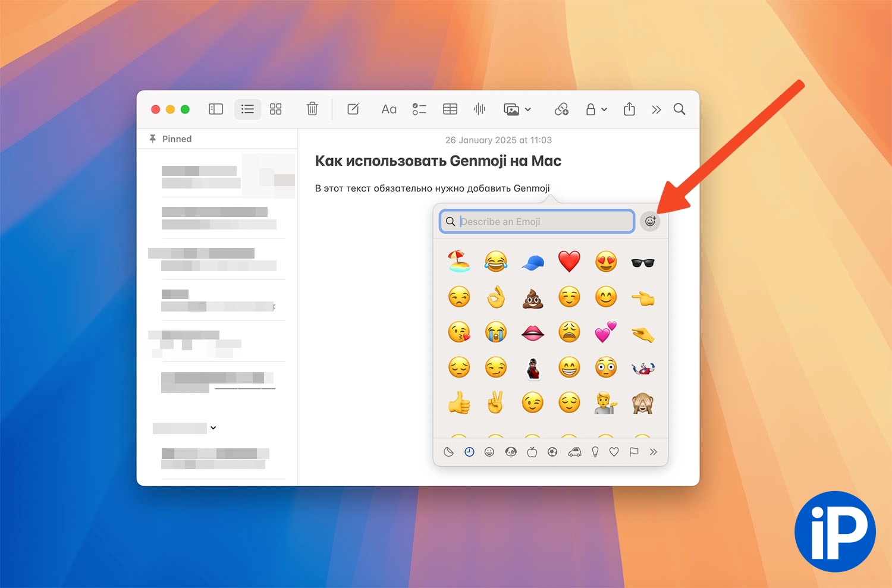Insert the weary face emoji
The height and width of the screenshot is (588, 892).
click(569, 332)
